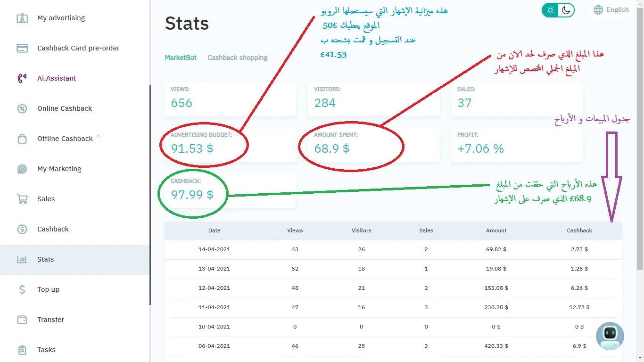Click the sidebar vertical scrollbar
The image size is (644, 362).
[150, 189]
